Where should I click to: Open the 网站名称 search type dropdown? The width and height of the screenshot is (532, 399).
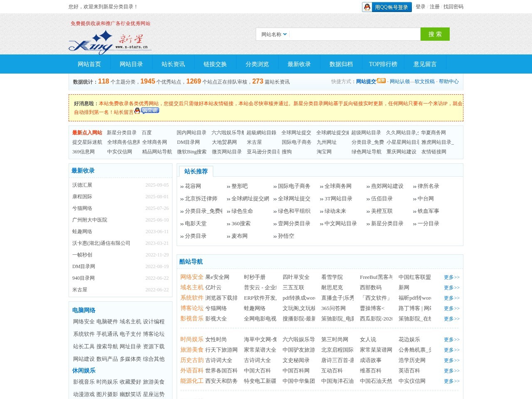point(273,34)
